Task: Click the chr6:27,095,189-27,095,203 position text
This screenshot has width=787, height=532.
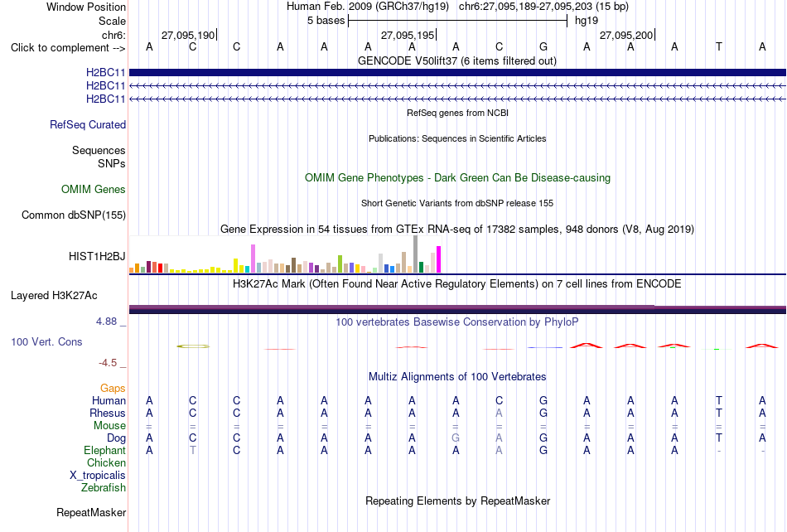Action: [543, 7]
